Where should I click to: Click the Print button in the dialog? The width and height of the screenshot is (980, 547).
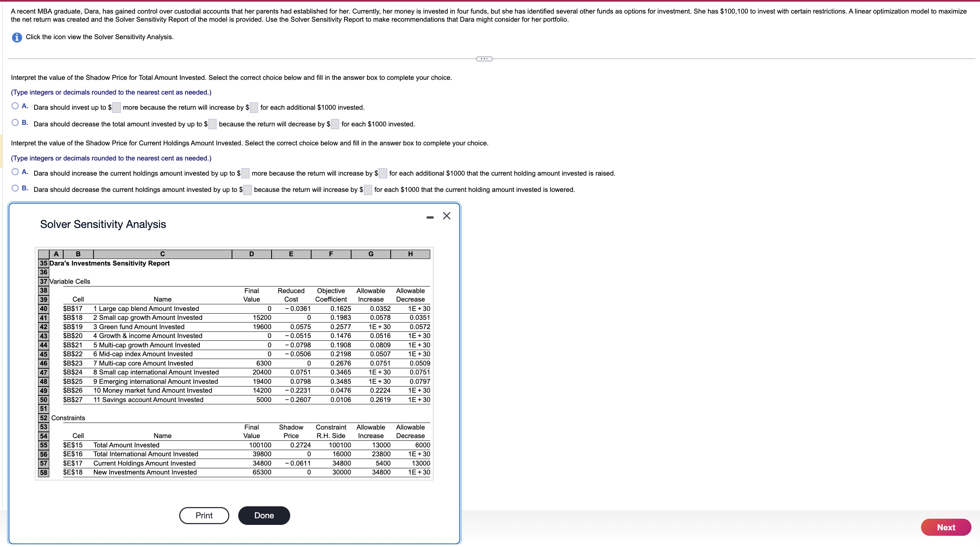pyautogui.click(x=204, y=515)
